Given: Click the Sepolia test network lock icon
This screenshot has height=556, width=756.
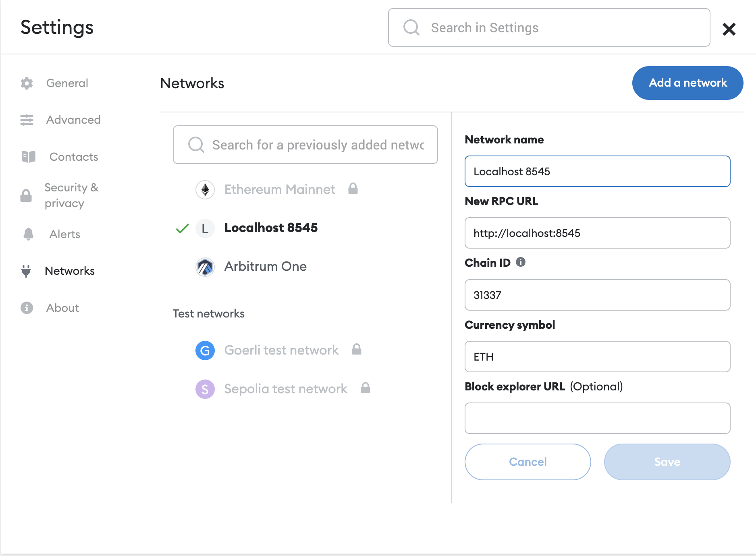Looking at the screenshot, I should tap(366, 388).
